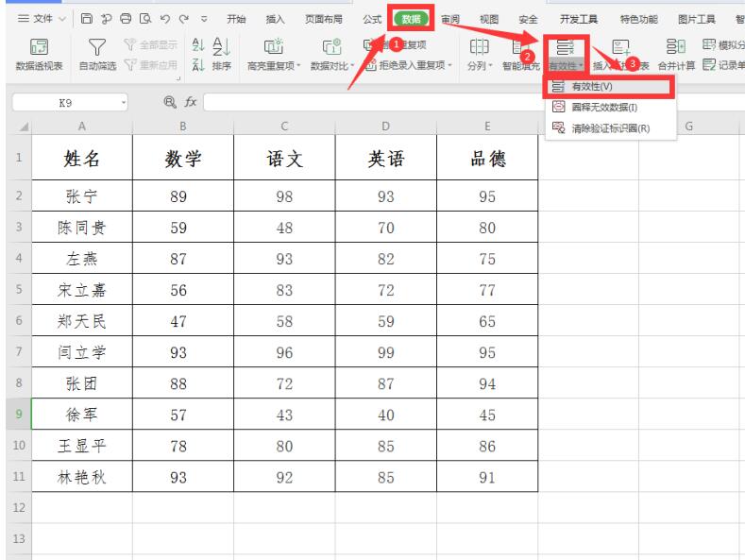745x560 pixels.
Task: Select the cell containing 宋立嘉
Action: [x=82, y=290]
